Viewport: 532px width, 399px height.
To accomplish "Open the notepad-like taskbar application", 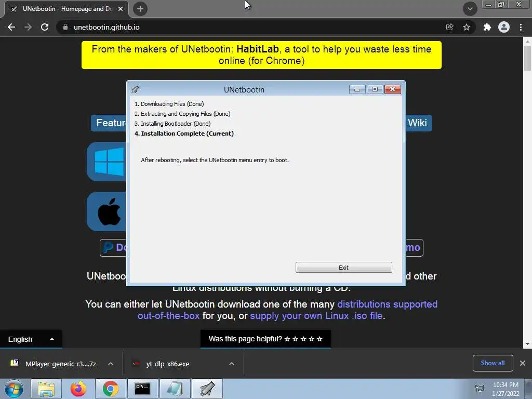I will 175,389.
